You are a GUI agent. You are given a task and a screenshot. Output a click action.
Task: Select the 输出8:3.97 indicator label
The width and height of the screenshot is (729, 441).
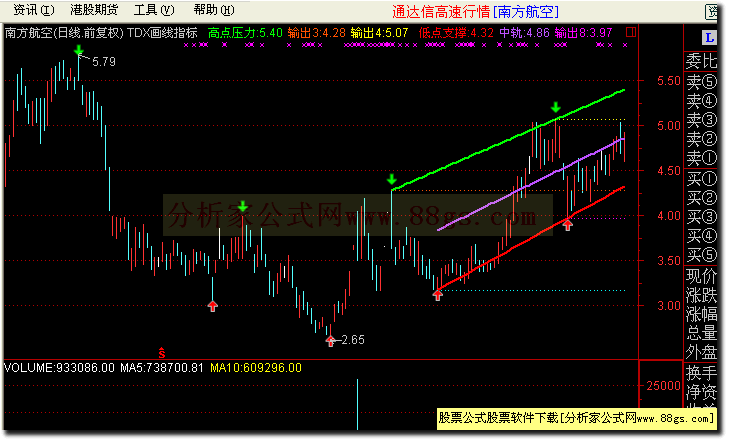(x=583, y=33)
